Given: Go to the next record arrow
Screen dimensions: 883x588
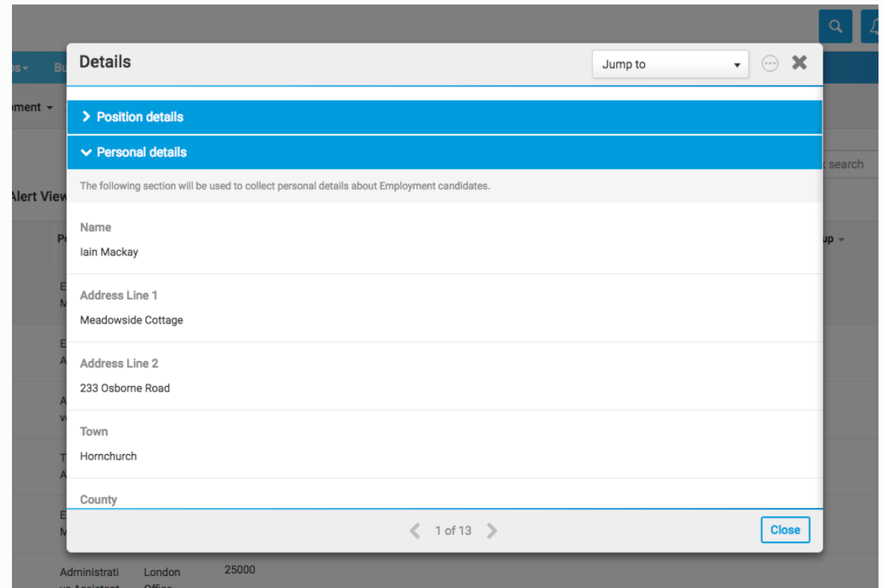Looking at the screenshot, I should point(492,530).
